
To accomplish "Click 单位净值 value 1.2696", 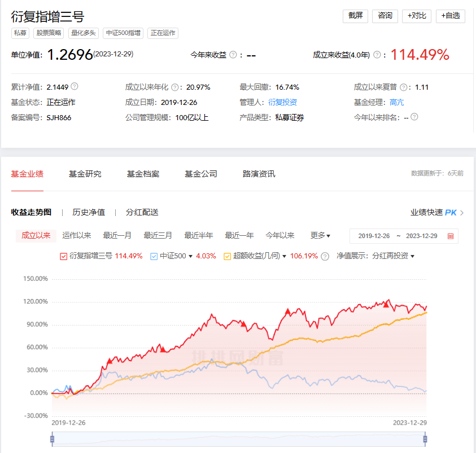I will 70,55.
